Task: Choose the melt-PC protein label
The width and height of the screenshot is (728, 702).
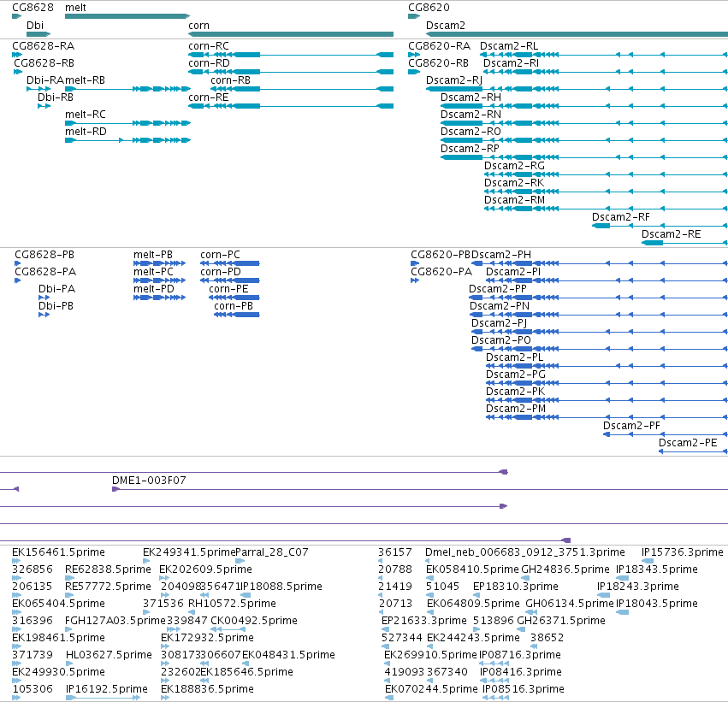Action: click(153, 273)
